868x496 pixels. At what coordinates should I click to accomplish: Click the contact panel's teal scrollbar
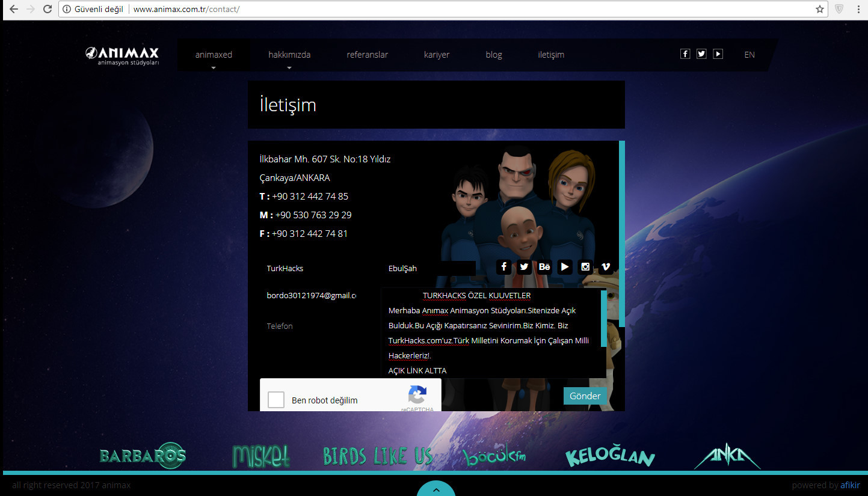622,234
